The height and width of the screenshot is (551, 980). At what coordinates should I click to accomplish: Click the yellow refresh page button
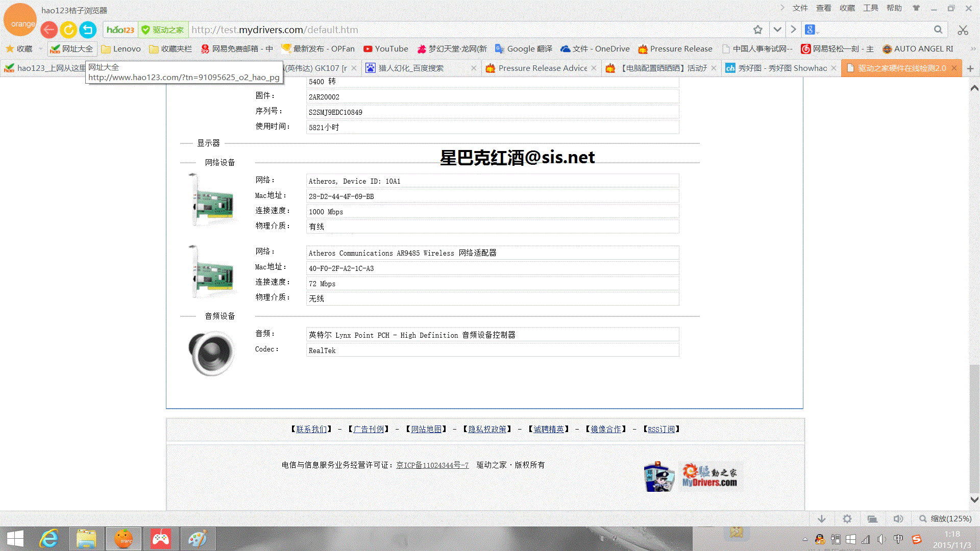pos(68,30)
